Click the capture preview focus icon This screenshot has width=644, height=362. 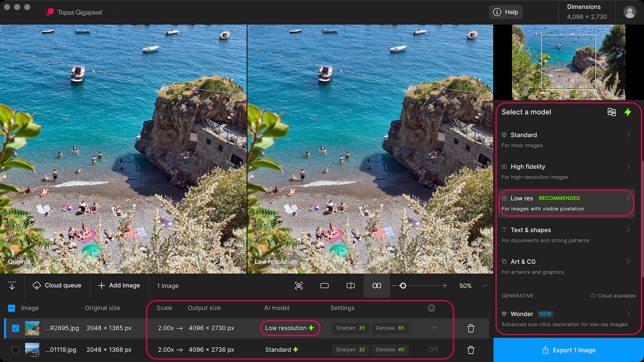coord(299,286)
